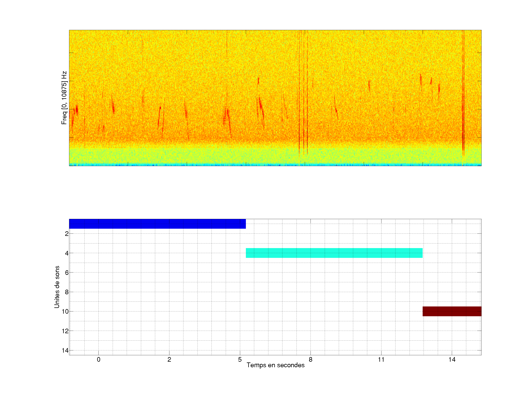The width and height of the screenshot is (532, 399).
Task: Click y-axis tick label 2
Action: pos(67,234)
